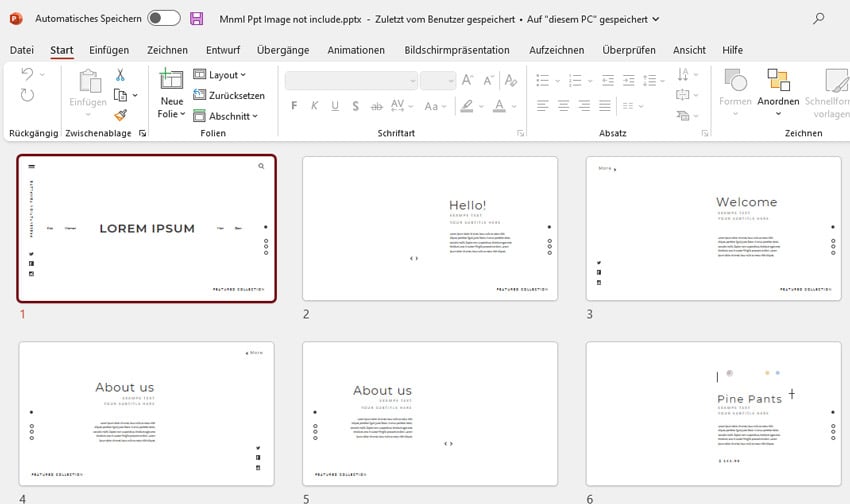Click the line spacing icon
This screenshot has width=850, height=504.
point(649,81)
